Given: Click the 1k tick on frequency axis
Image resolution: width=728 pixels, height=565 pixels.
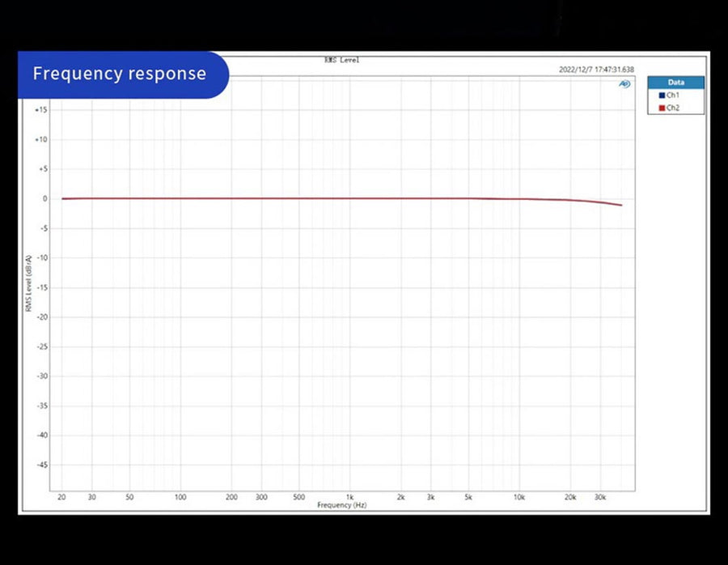Looking at the screenshot, I should [349, 497].
